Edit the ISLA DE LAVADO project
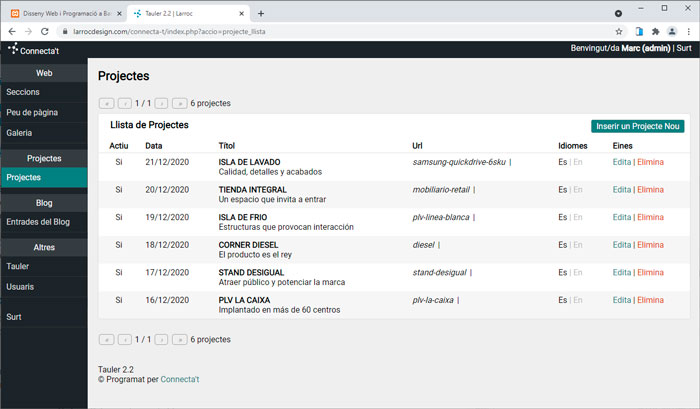Screen dimensions: 700x409 pos(621,162)
